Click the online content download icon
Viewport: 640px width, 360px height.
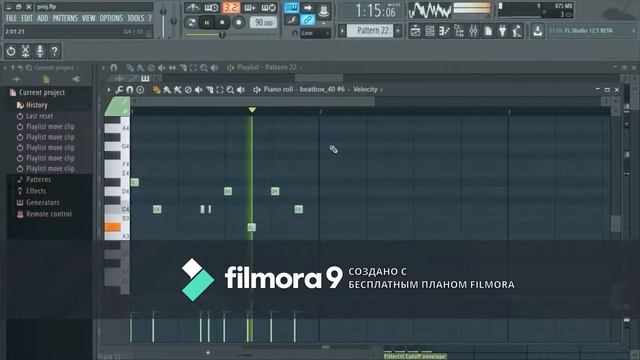pos(538,31)
